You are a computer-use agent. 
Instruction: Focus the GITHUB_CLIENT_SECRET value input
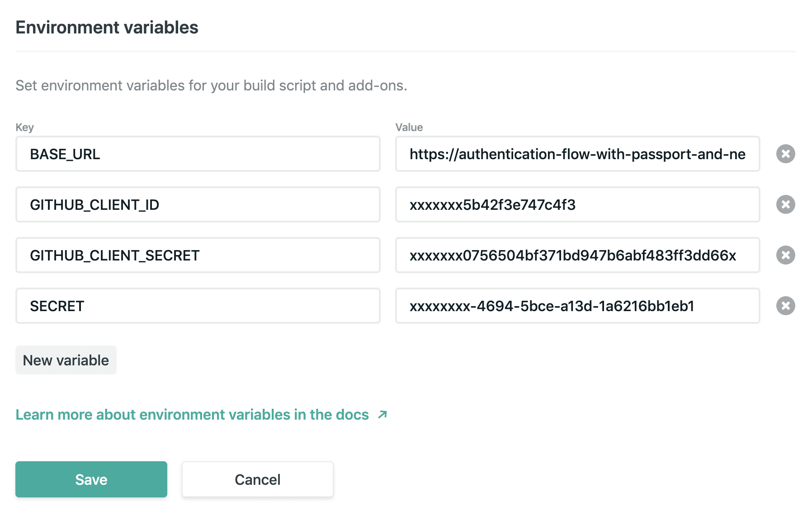click(x=577, y=255)
